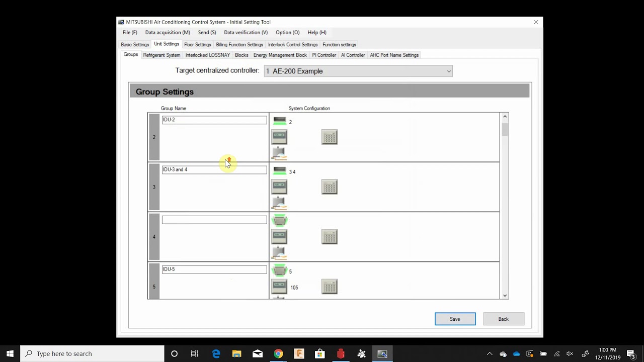Open the notification center icon
The image size is (644, 362).
click(x=631, y=353)
